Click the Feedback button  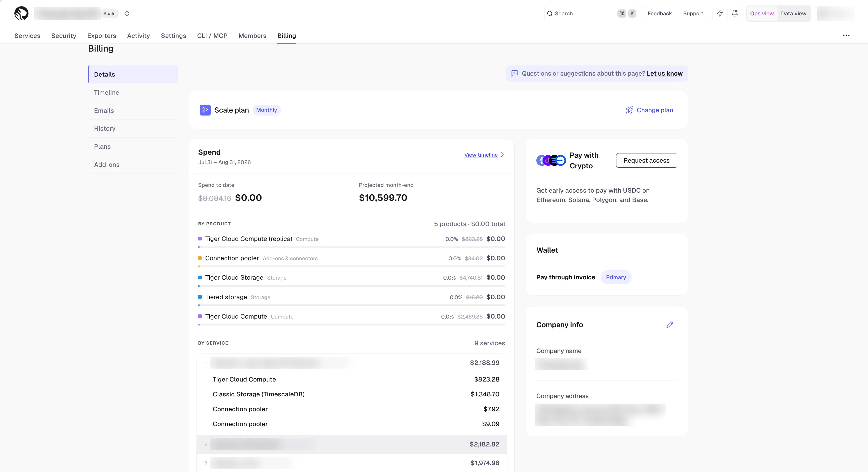coord(659,13)
